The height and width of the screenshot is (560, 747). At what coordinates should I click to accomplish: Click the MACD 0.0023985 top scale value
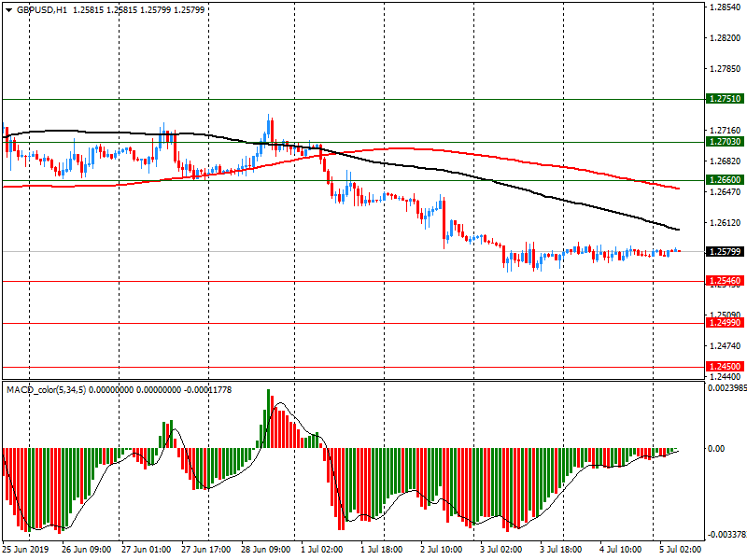tap(727, 388)
